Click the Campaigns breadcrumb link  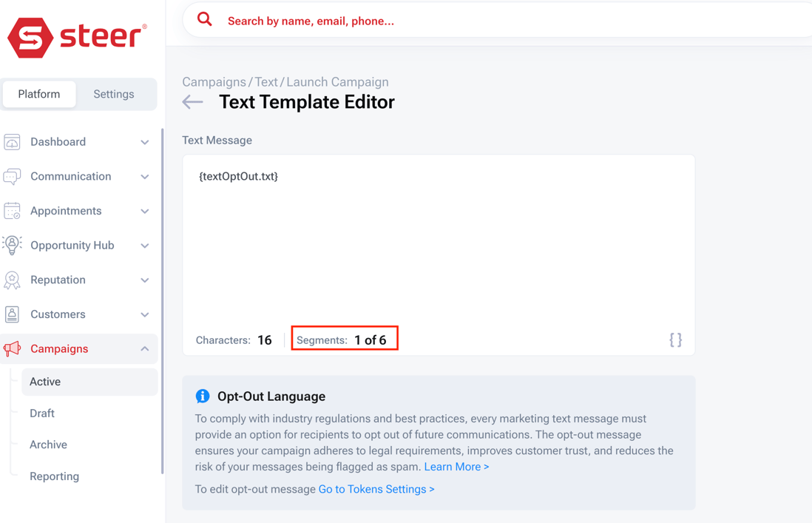(214, 82)
